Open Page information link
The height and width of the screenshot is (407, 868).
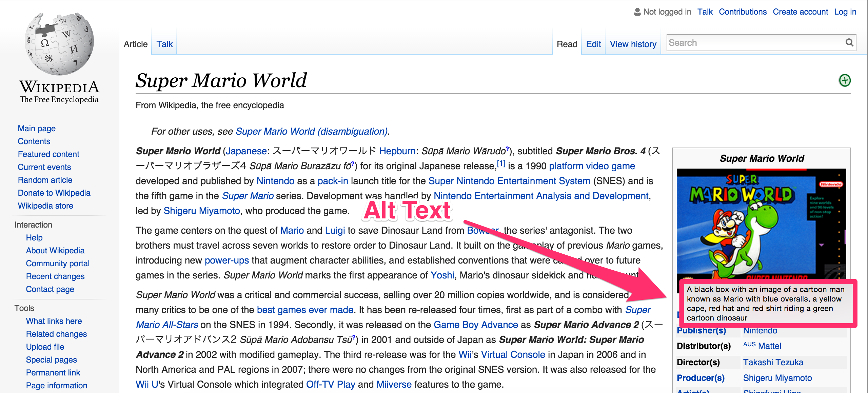coord(57,386)
